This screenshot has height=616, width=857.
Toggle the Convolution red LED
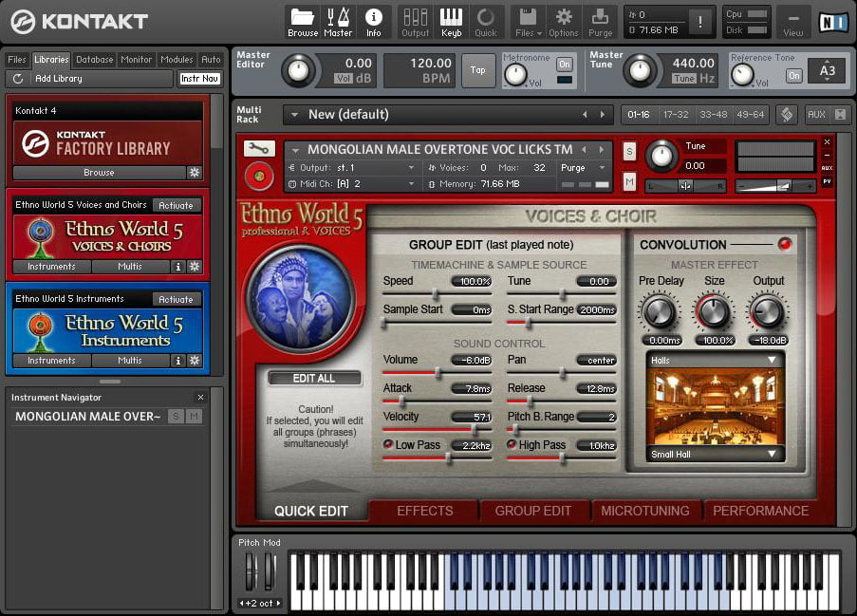point(784,244)
